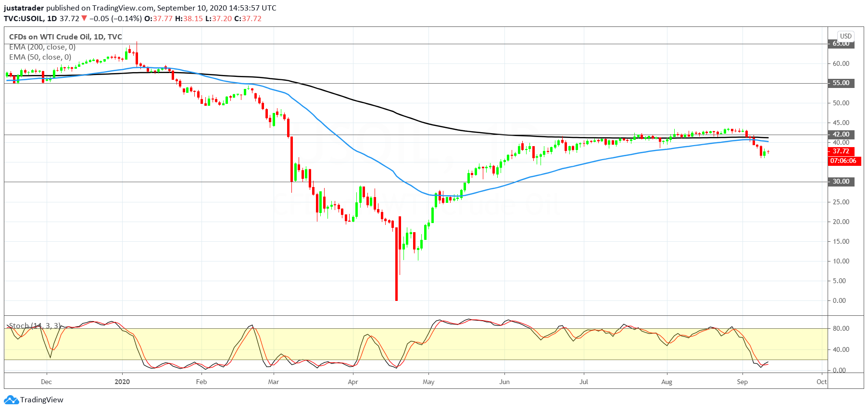The height and width of the screenshot is (411, 868).
Task: Click the 15.00 price axis label
Action: click(841, 241)
